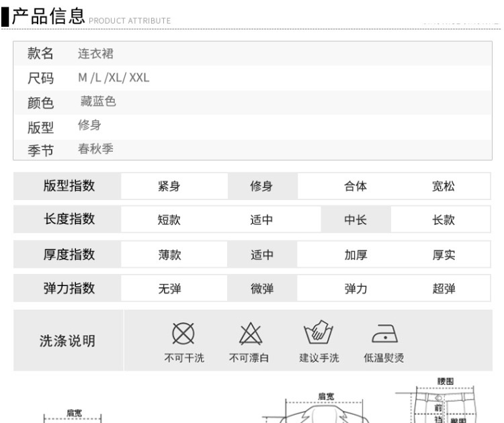Click the 修身 value in info table

pyautogui.click(x=89, y=125)
